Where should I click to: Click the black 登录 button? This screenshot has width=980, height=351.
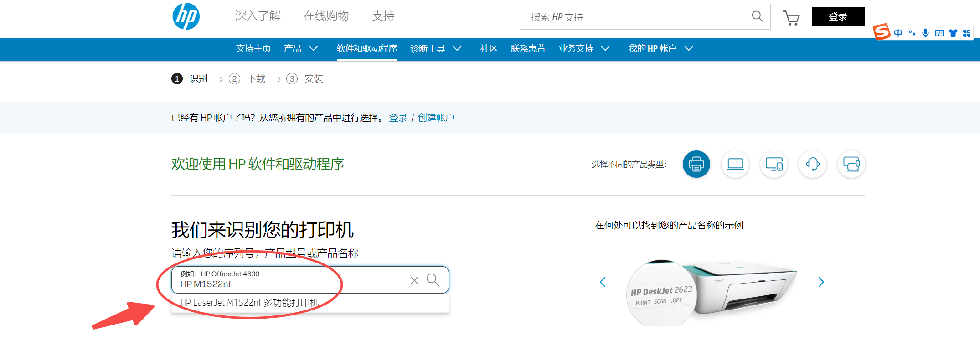[838, 17]
